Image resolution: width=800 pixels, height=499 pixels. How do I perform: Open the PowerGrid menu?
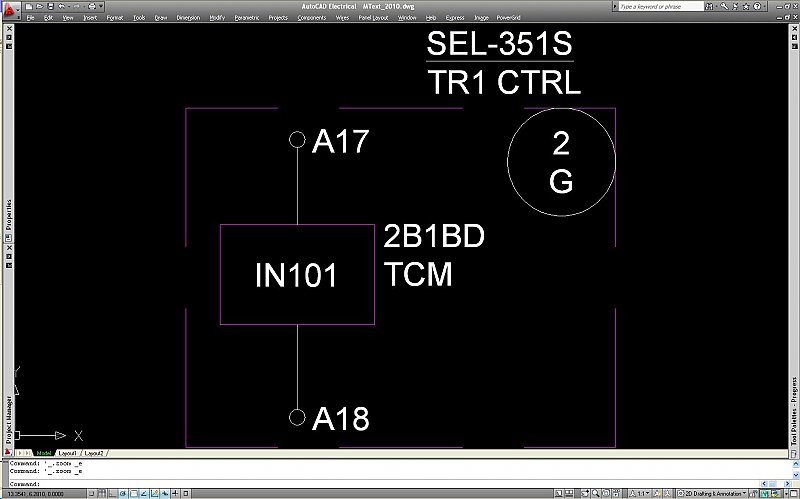(x=509, y=18)
